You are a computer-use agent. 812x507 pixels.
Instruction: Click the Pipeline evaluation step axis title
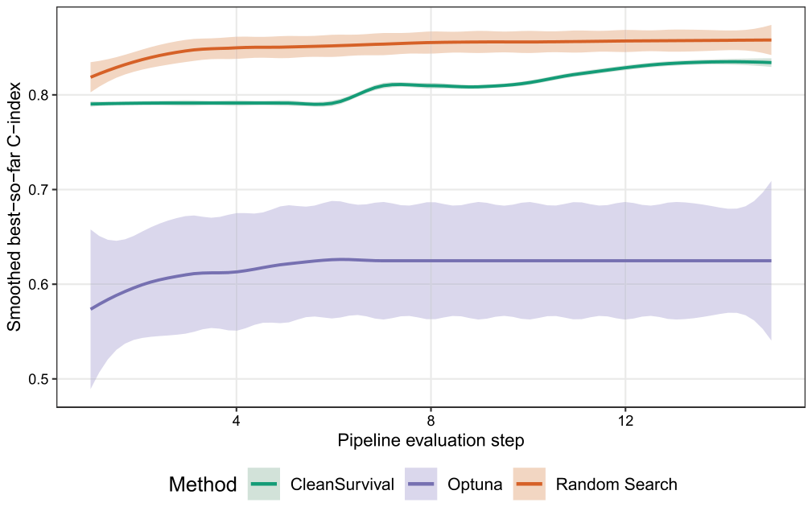point(431,441)
